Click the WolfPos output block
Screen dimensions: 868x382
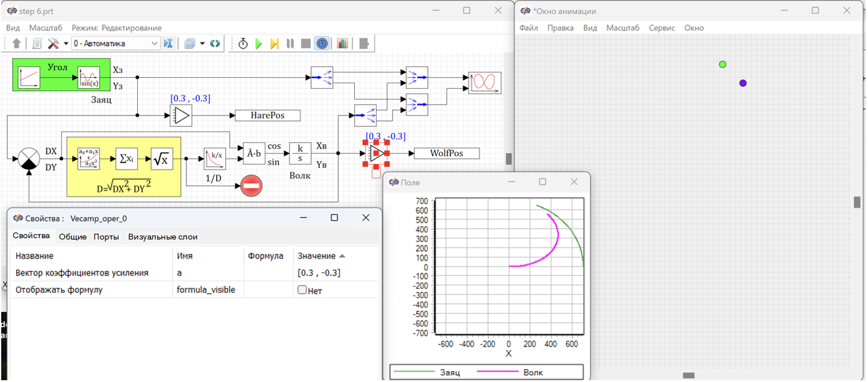[447, 153]
